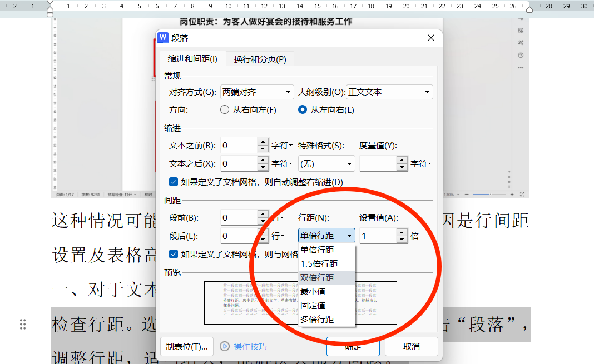Increase 文本之后 indent with up arrow
This screenshot has width=594, height=364.
pos(263,160)
